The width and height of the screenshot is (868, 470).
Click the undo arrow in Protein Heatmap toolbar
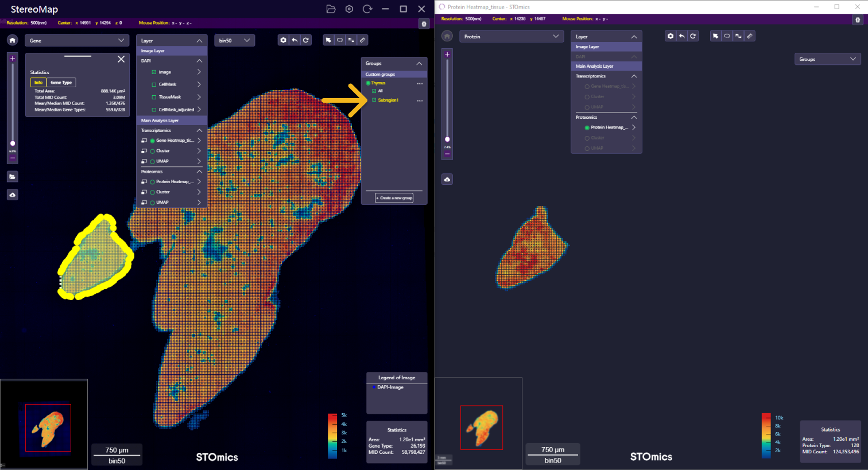(x=681, y=36)
